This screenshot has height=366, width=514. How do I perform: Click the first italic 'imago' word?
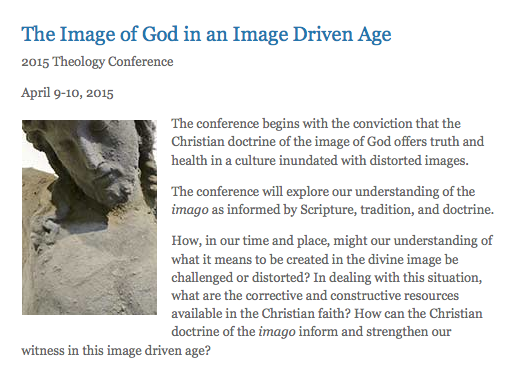point(190,210)
